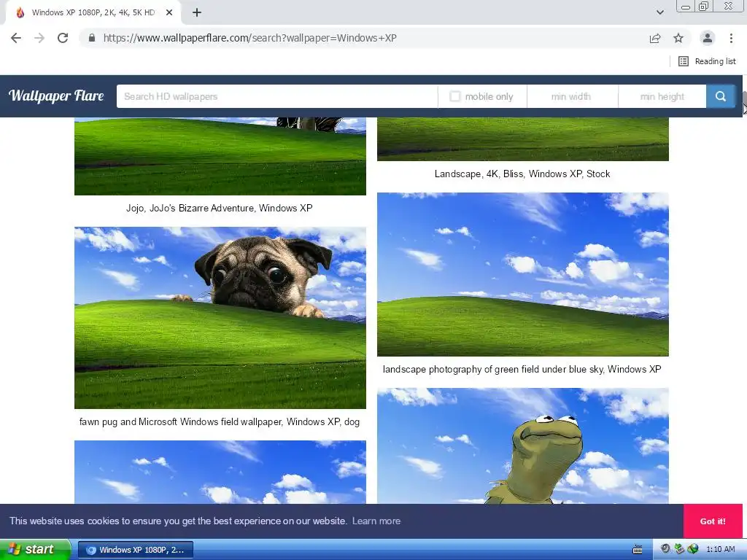Click caption "Jojo, JoJo's Bizarre Adventure, Windows XP"
747x560 pixels.
(x=219, y=208)
